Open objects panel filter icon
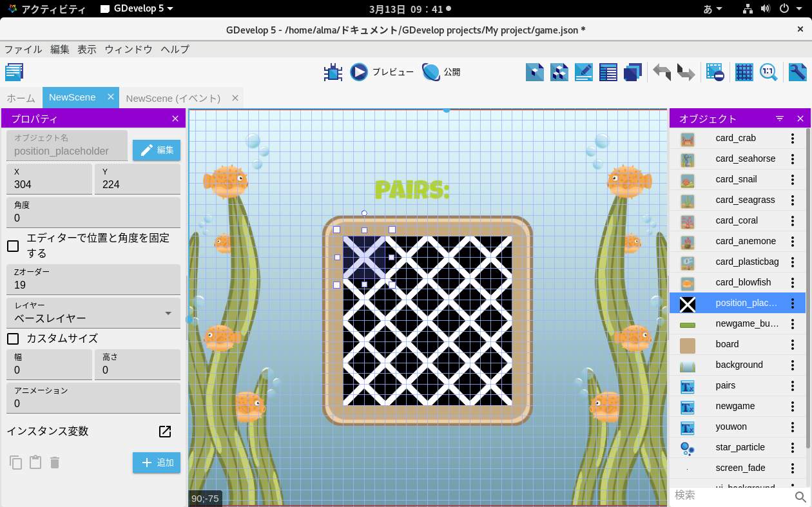This screenshot has width=812, height=507. point(780,119)
